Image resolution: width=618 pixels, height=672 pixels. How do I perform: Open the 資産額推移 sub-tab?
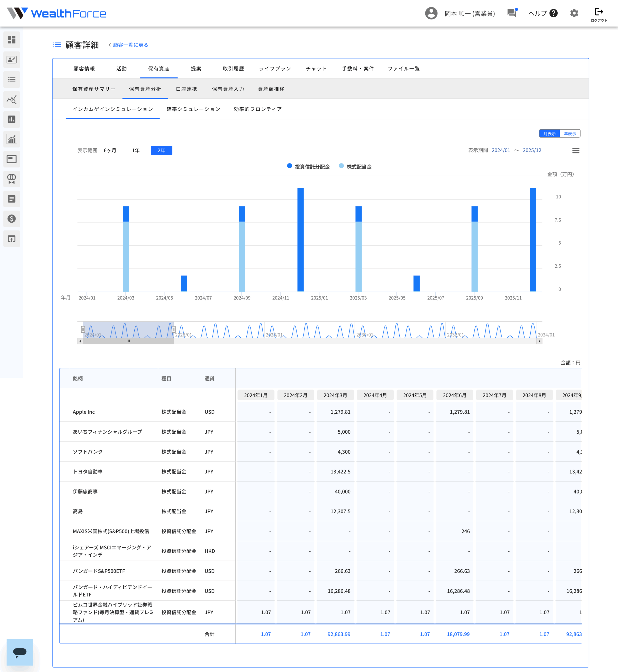point(271,89)
